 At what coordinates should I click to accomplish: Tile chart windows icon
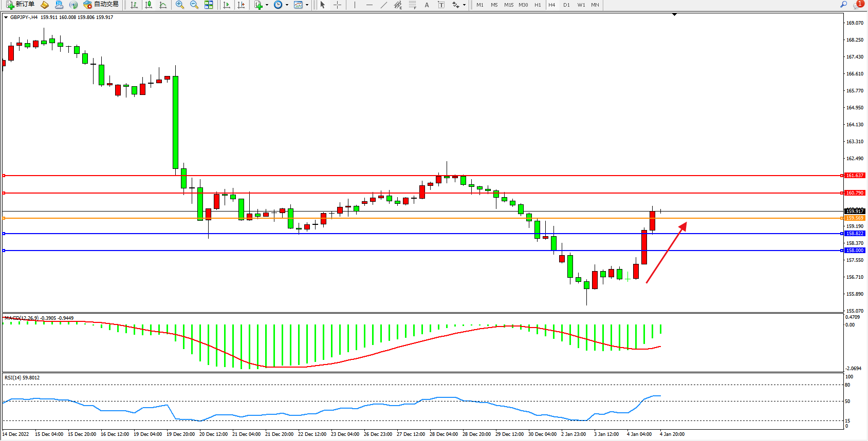pyautogui.click(x=209, y=5)
